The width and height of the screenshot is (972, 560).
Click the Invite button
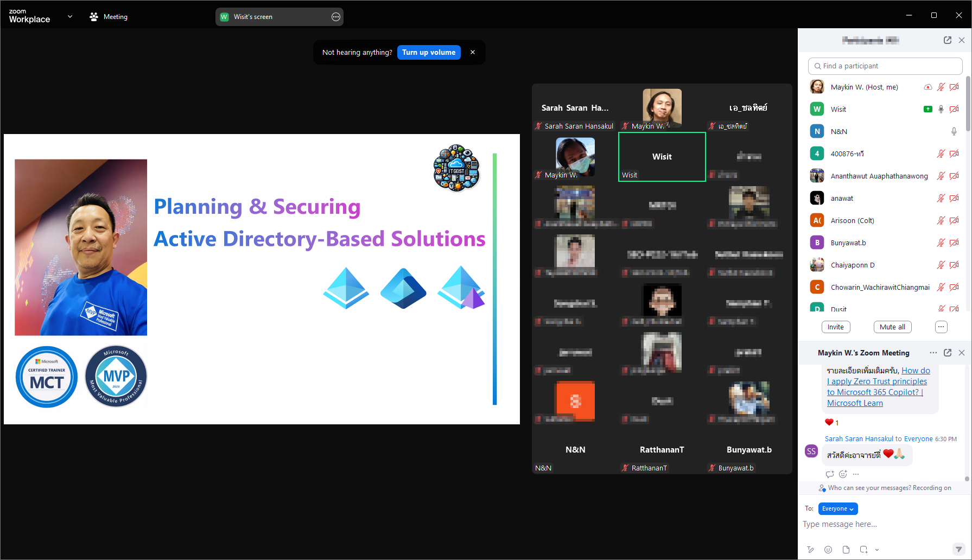point(836,327)
